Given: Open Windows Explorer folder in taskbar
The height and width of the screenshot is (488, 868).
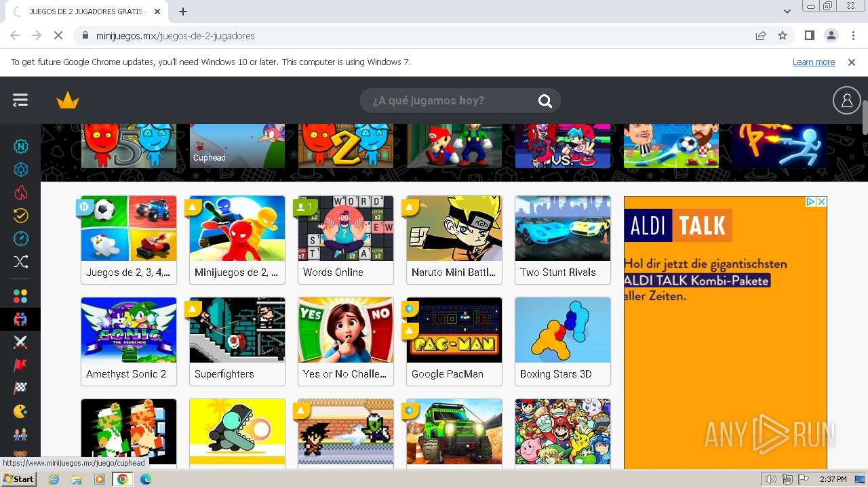Looking at the screenshot, I should 77,479.
